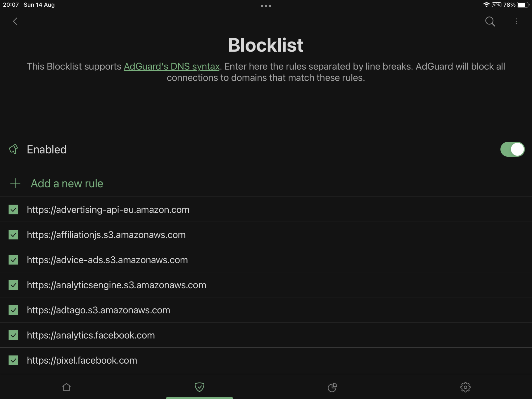Click the megaphone icon beside Enabled
This screenshot has height=399, width=532.
point(13,149)
